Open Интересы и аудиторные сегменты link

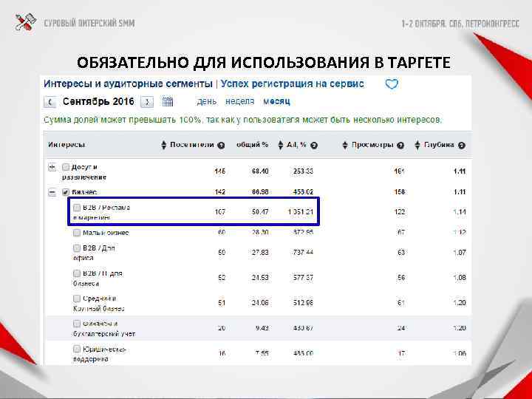coord(128,83)
